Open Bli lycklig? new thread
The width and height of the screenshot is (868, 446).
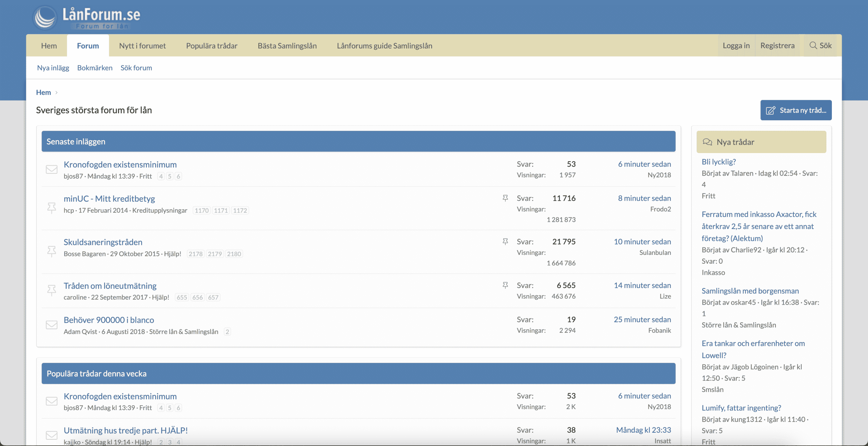coord(719,162)
